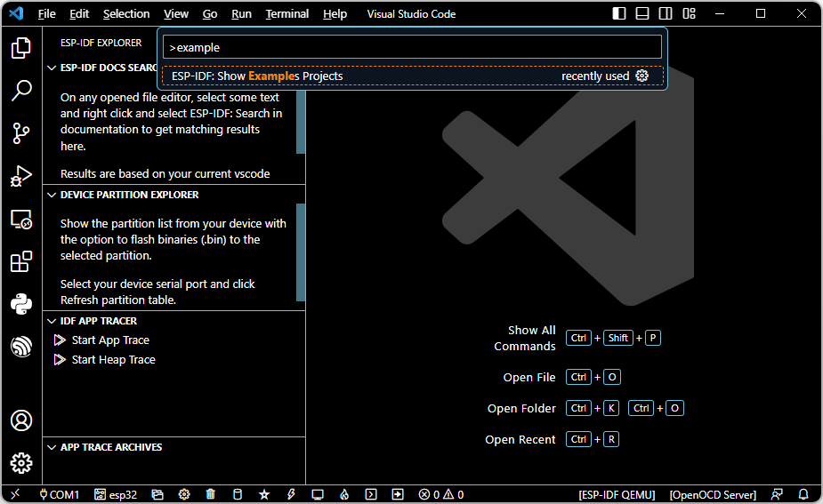Open ESP-IDF Explorer (Espressif icon)
This screenshot has width=823, height=504.
21,347
